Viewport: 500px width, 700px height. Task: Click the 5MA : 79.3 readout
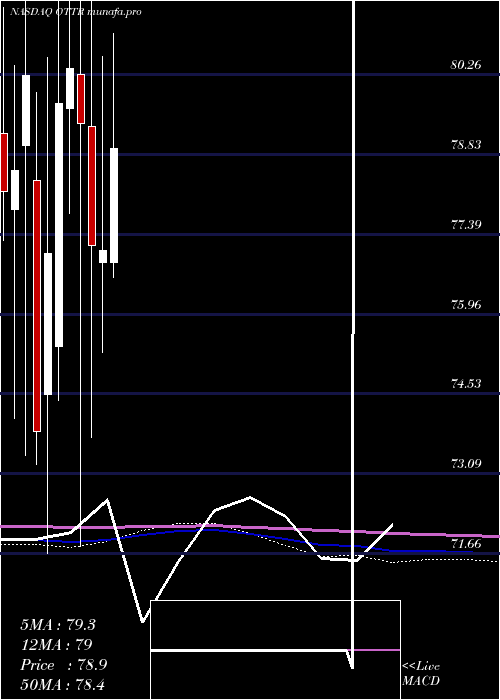click(x=58, y=625)
